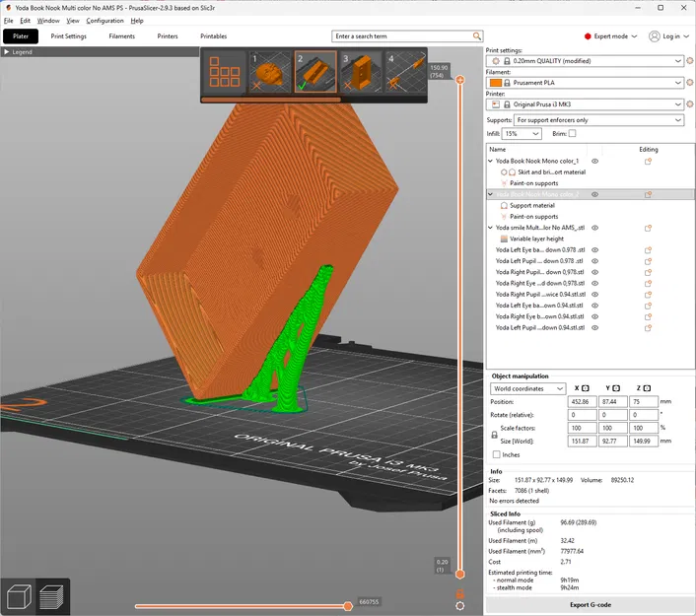Enable the Brim checkbox

click(572, 133)
